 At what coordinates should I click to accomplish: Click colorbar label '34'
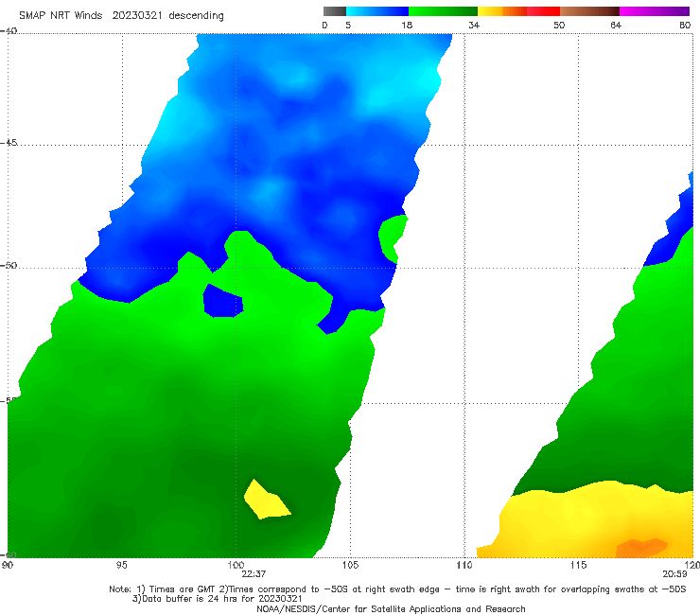coord(474,25)
